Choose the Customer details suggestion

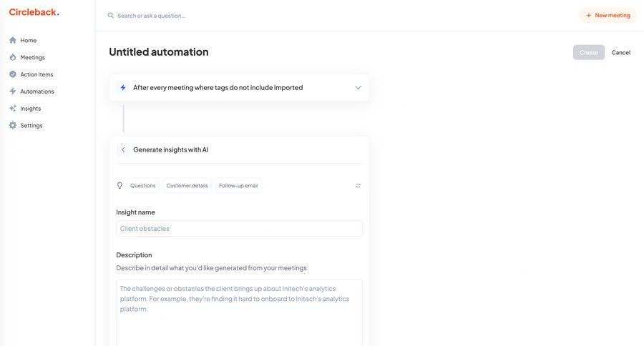[x=187, y=186]
